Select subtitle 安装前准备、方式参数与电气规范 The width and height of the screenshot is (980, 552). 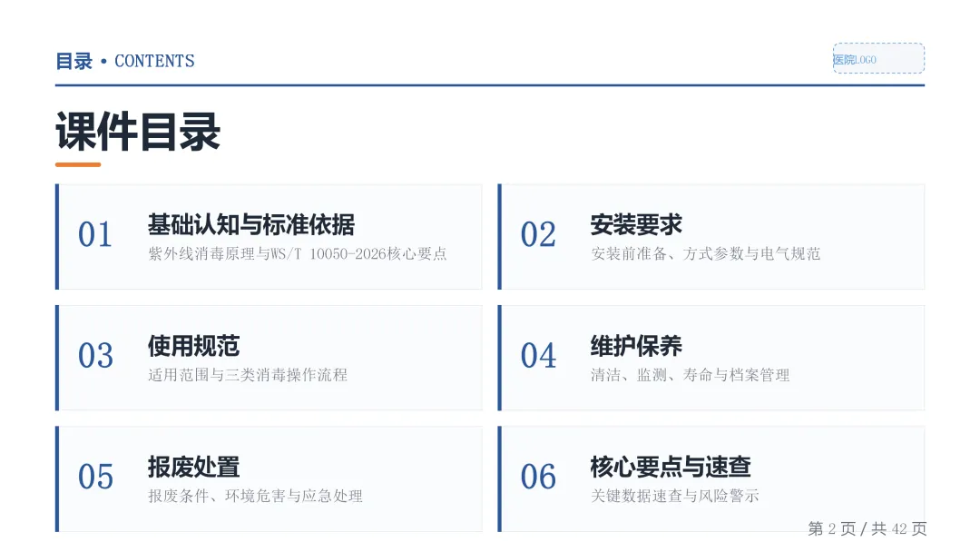pyautogui.click(x=706, y=254)
